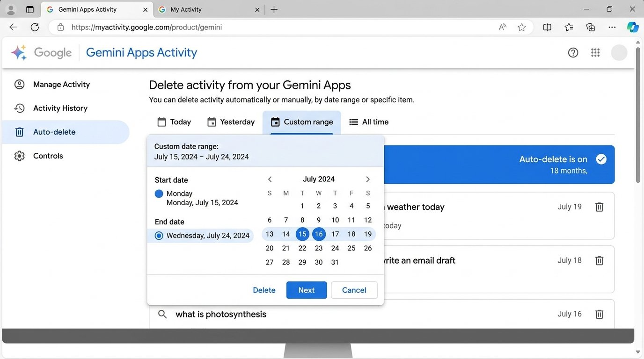Open the Copilot sidebar icon
Screen dimensions: 644x359
tap(633, 27)
